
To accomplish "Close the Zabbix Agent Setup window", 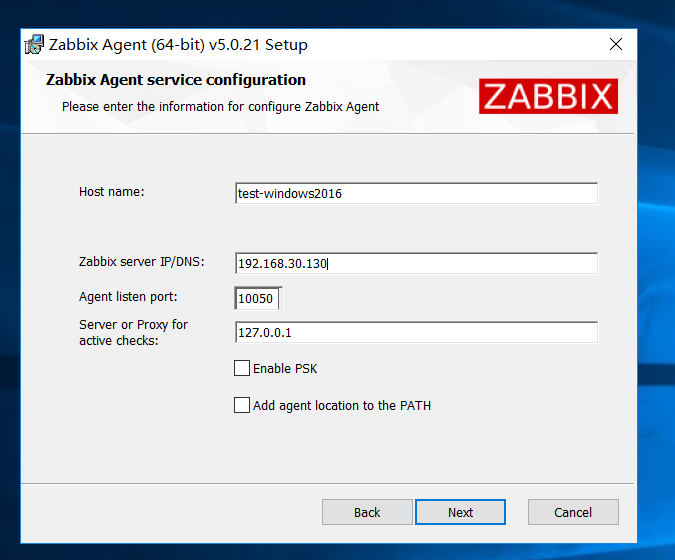I will pyautogui.click(x=616, y=45).
